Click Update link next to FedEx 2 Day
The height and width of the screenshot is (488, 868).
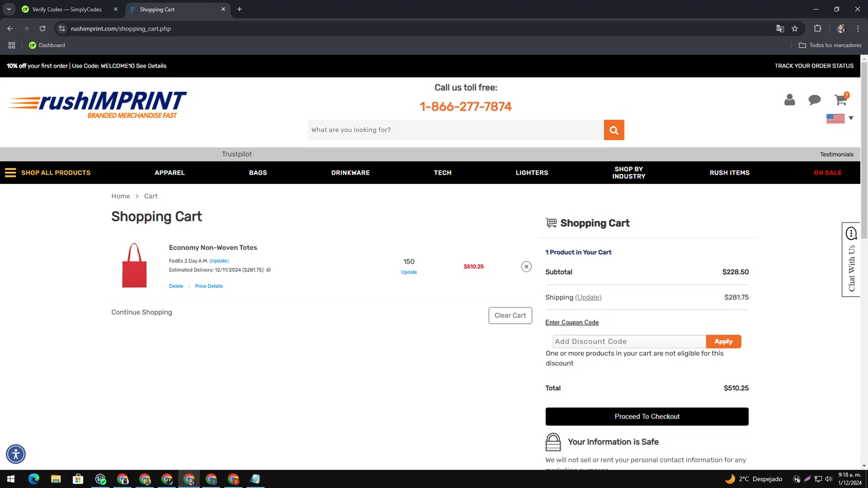(219, 261)
